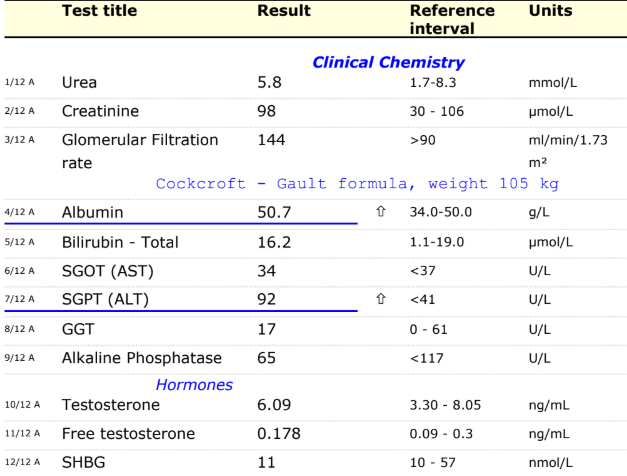Image resolution: width=627 pixels, height=476 pixels.
Task: Select the Bilirubin - Total test name
Action: [x=120, y=242]
